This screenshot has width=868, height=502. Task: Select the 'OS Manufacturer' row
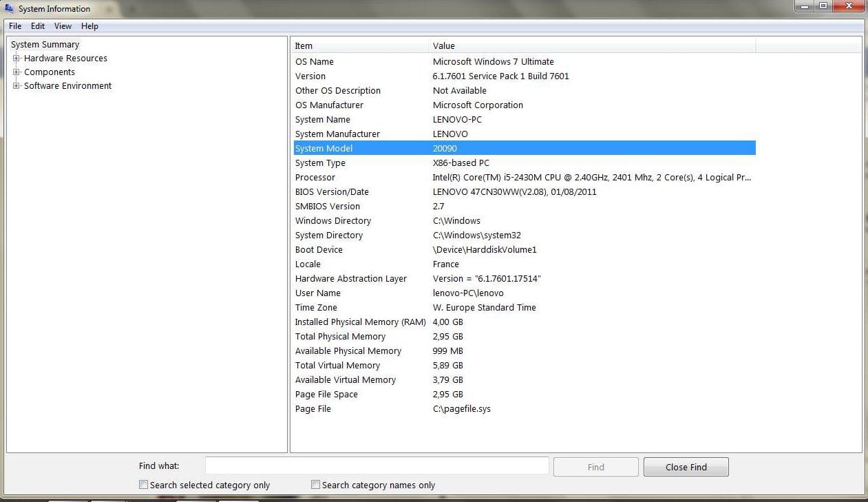tap(525, 105)
